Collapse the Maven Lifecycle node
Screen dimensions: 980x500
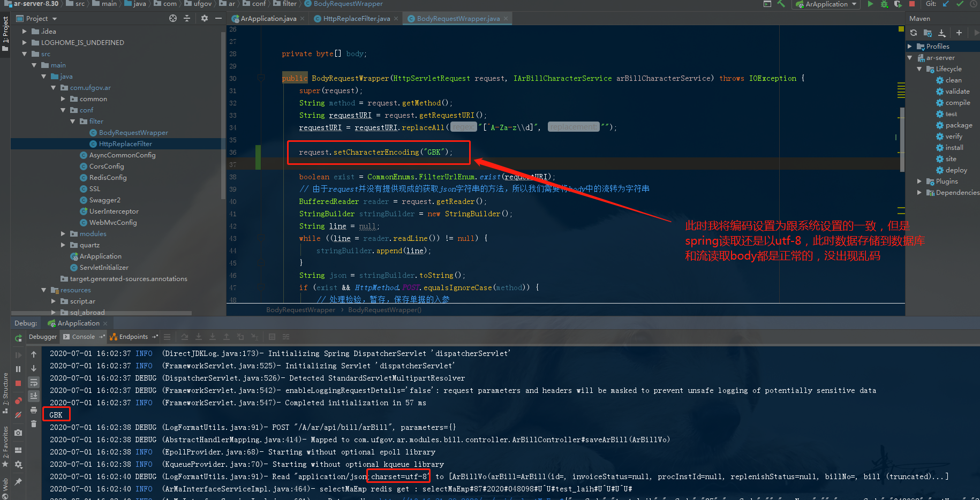(x=919, y=69)
